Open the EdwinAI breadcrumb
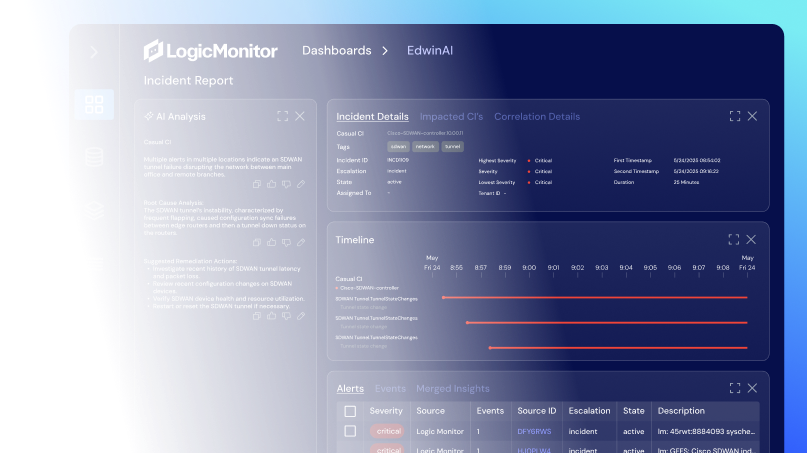Image resolution: width=807 pixels, height=453 pixels. [x=430, y=50]
